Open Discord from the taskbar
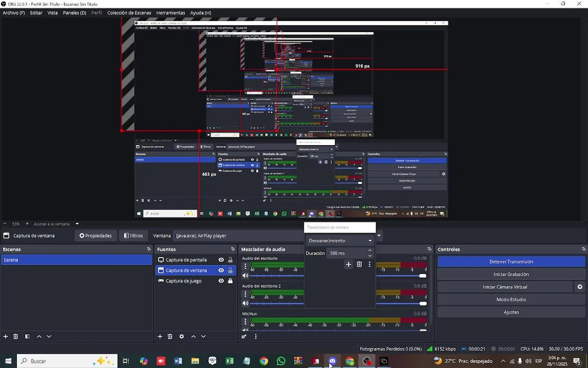 click(332, 361)
